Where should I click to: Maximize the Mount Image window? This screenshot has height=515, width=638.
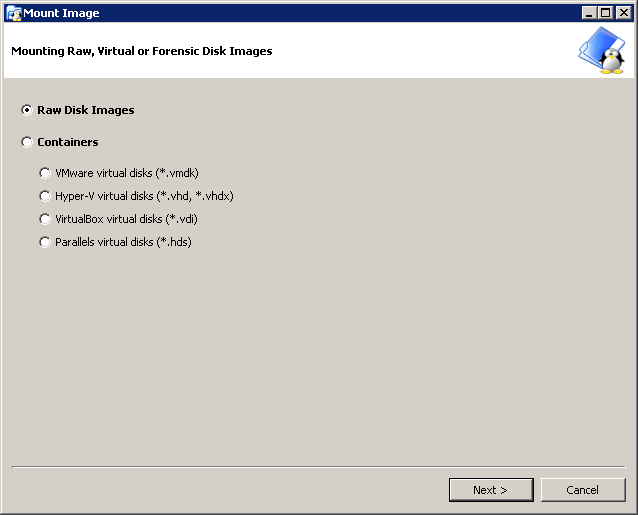pyautogui.click(x=605, y=13)
